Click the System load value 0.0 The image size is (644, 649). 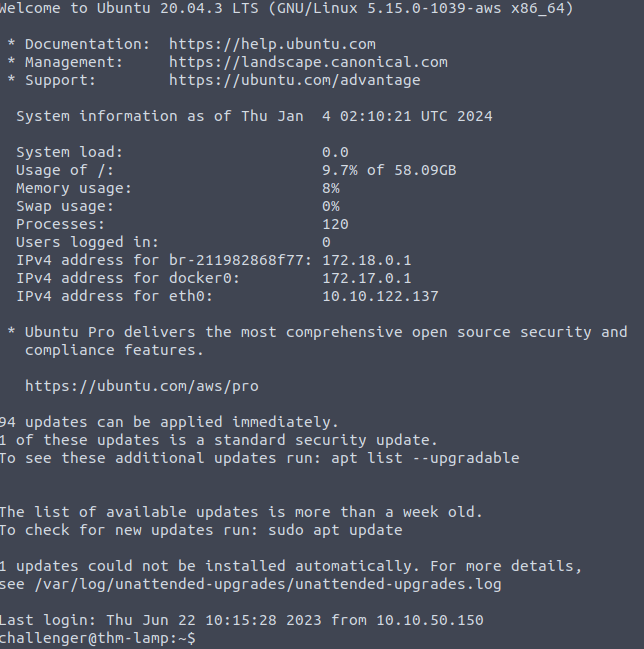pyautogui.click(x=335, y=152)
